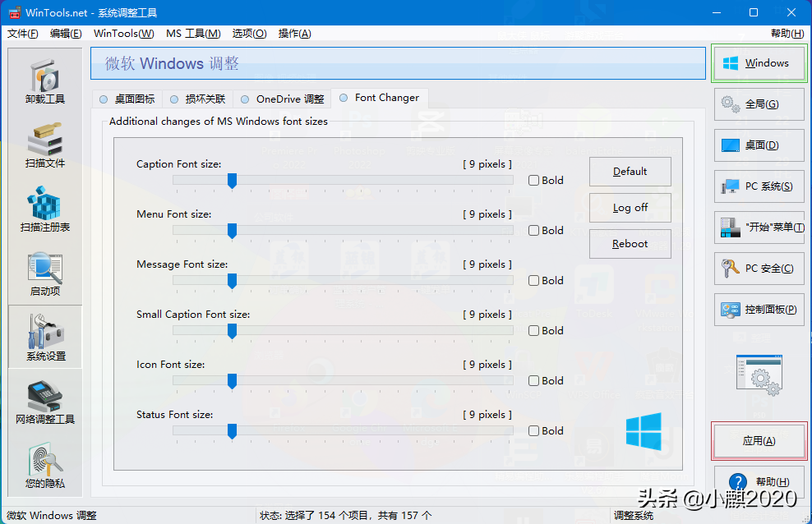Select the 扫描文件 scan files tool
This screenshot has height=524, width=812.
(45, 145)
